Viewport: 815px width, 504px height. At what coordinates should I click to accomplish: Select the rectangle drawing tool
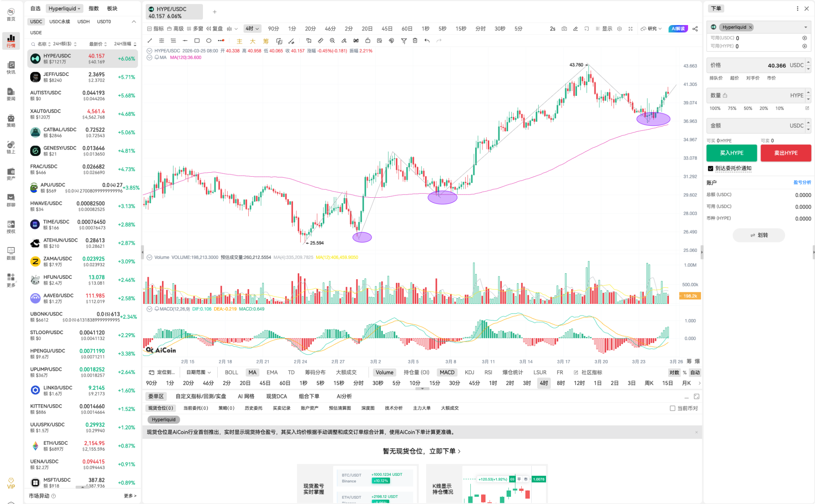coord(197,41)
